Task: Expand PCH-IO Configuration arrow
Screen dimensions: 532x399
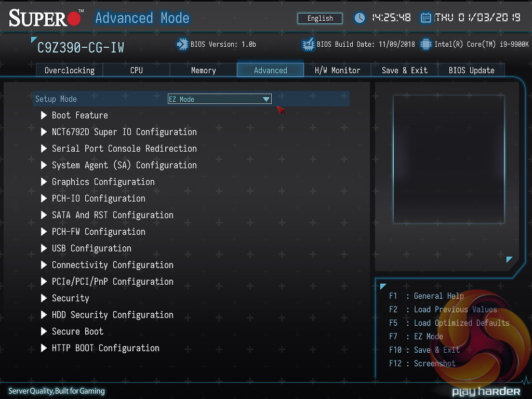Action: pyautogui.click(x=44, y=198)
